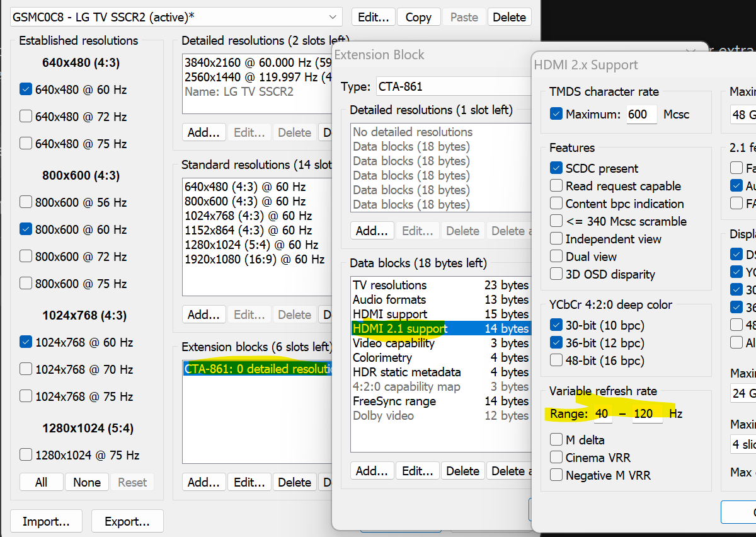Select FreeSync range data block
Viewport: 756px width, 537px height.
tap(440, 401)
